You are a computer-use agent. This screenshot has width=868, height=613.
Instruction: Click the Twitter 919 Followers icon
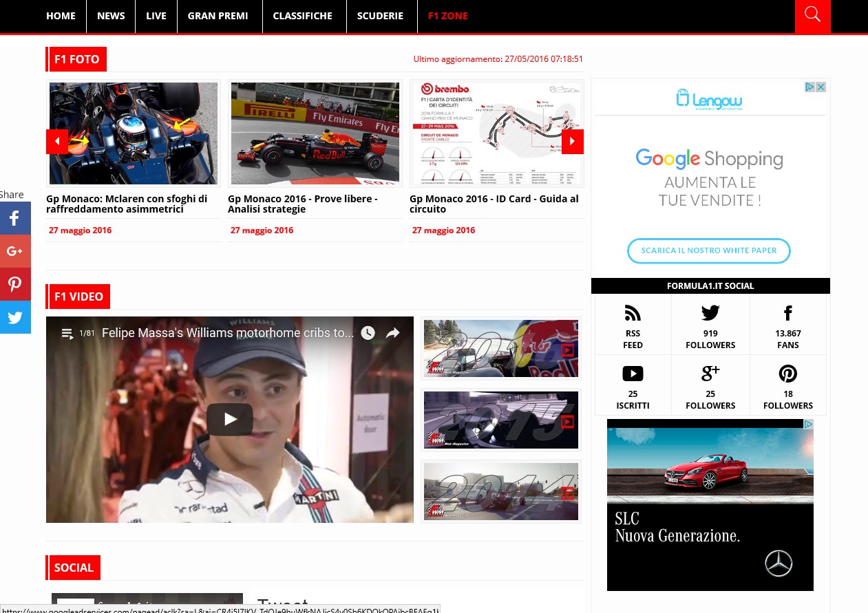click(x=710, y=314)
